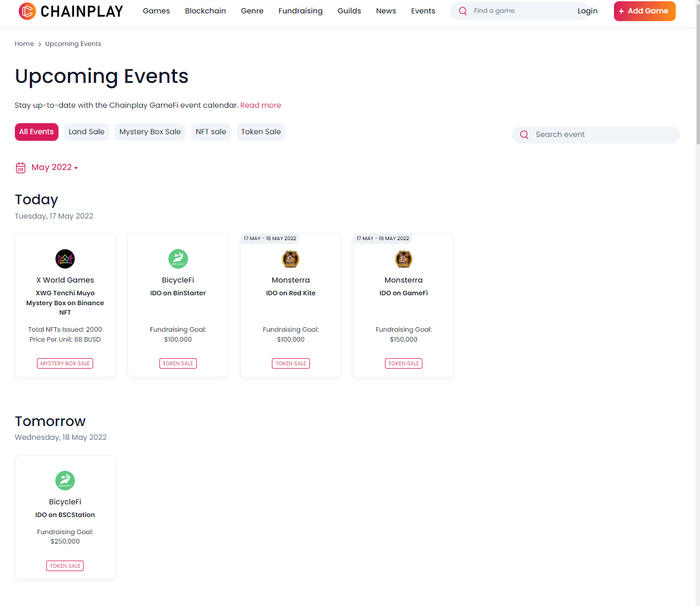The height and width of the screenshot is (606, 700).
Task: Click Monsterra logo in GameFi card
Action: point(404,259)
